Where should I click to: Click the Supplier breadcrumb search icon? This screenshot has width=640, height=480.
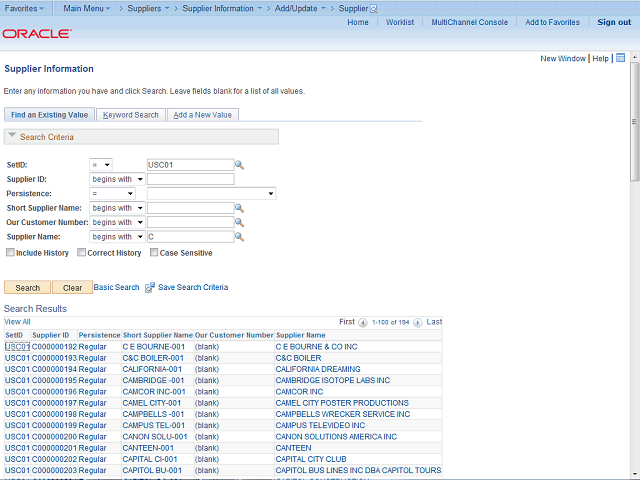click(x=373, y=9)
